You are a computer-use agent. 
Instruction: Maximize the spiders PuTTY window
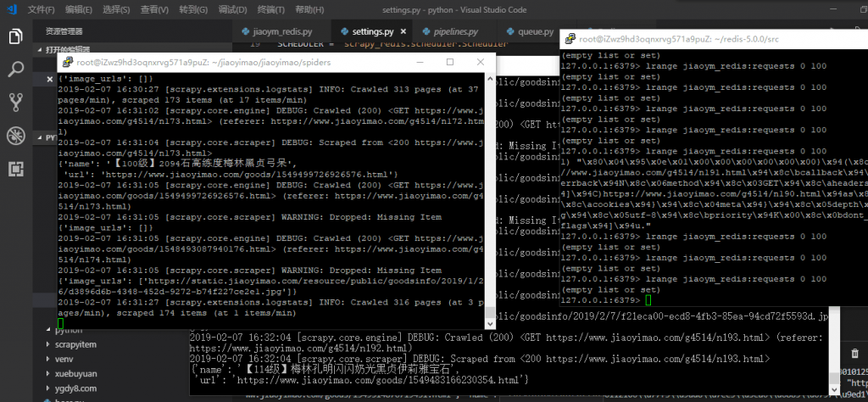[x=449, y=63]
